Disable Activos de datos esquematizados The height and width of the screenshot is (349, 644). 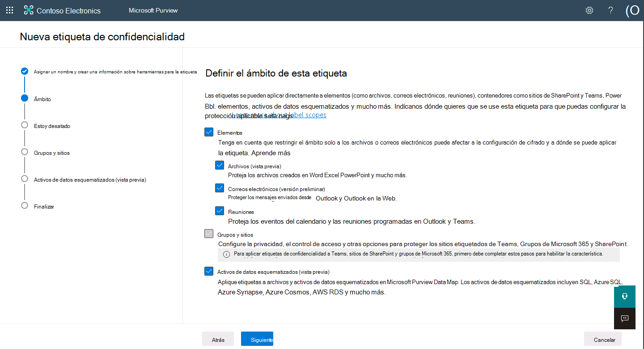tap(209, 271)
